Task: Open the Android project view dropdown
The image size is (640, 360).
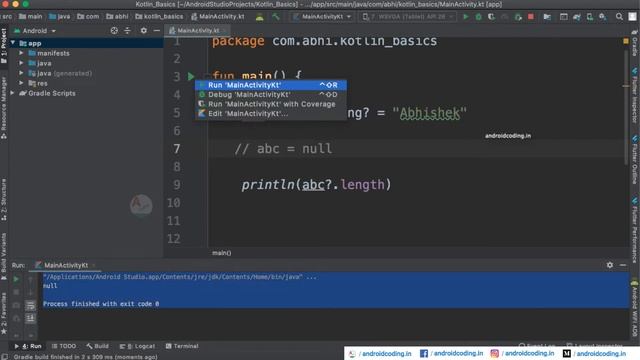Action: [35, 31]
